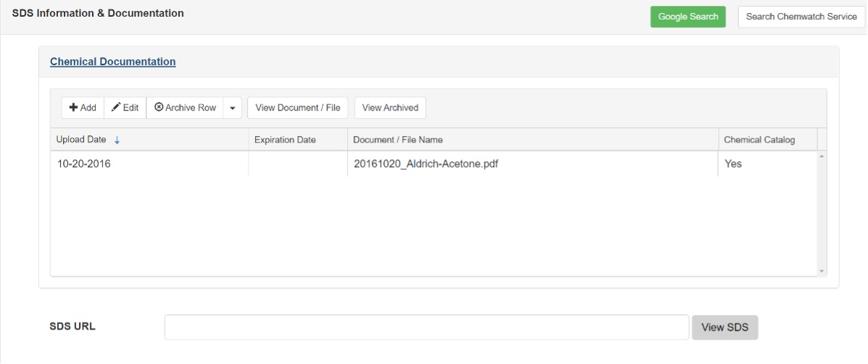Click View Document / File button
Screen dimensions: 868x364
[x=298, y=108]
